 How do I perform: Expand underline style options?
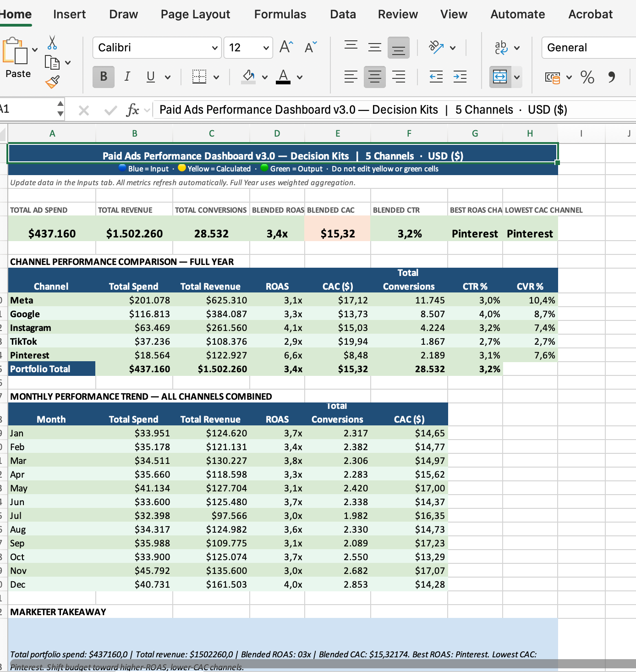click(x=168, y=77)
